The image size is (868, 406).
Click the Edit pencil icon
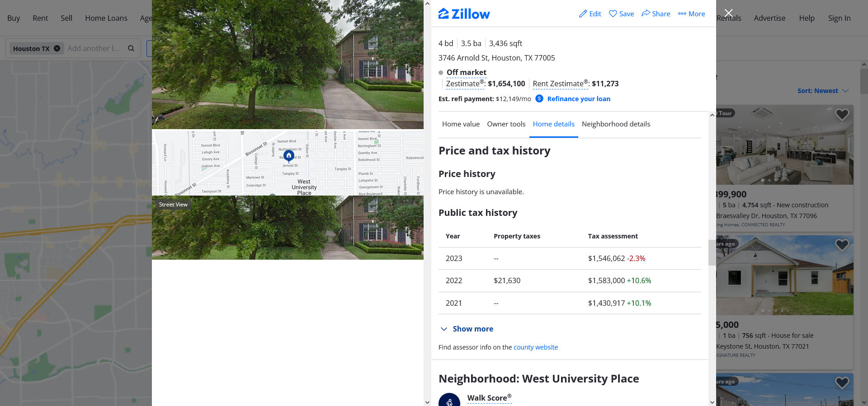click(x=583, y=14)
